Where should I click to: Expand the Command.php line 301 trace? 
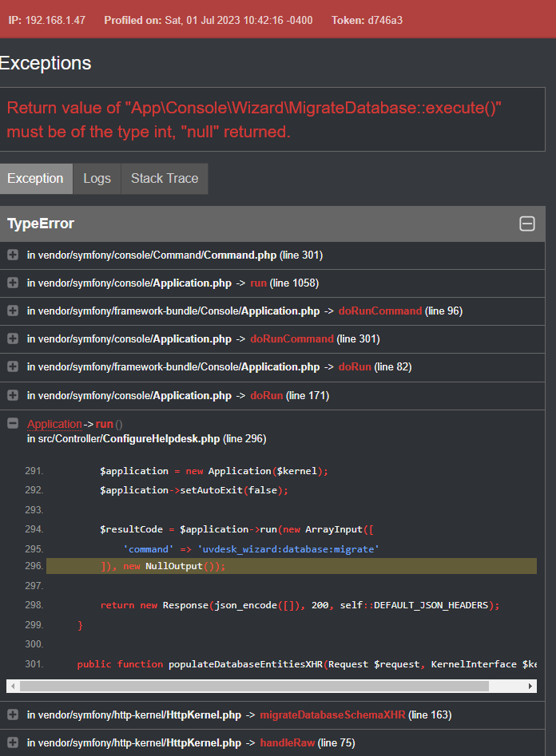click(13, 255)
